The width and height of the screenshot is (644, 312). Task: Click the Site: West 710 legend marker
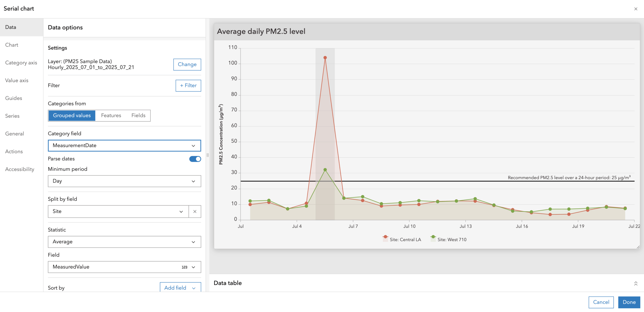(x=433, y=237)
